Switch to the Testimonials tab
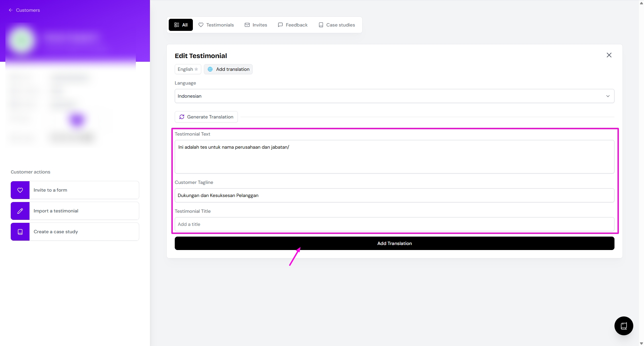Screen dimensions: 644x346 point(216,25)
